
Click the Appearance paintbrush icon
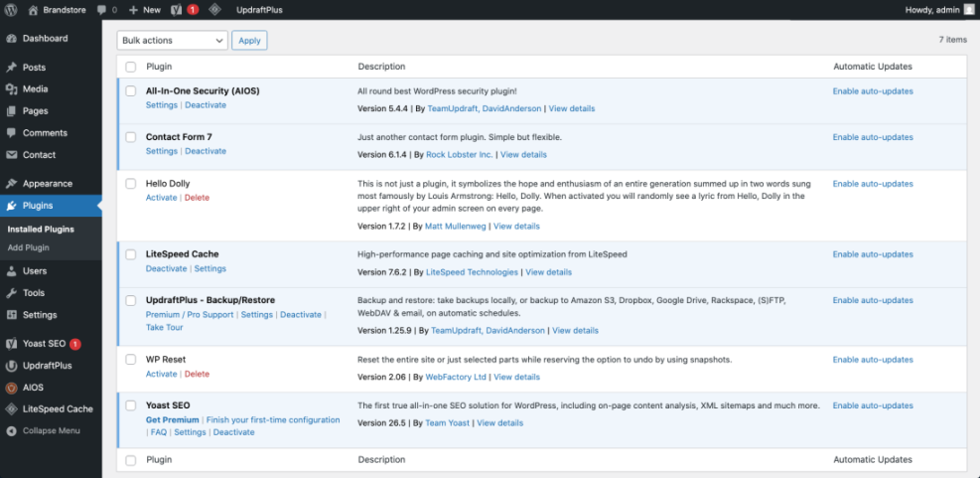point(11,184)
